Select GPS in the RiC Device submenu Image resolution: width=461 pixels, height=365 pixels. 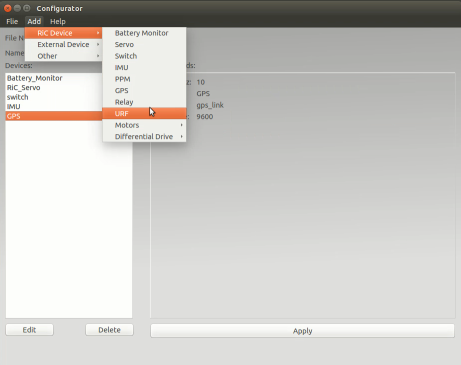pos(144,90)
